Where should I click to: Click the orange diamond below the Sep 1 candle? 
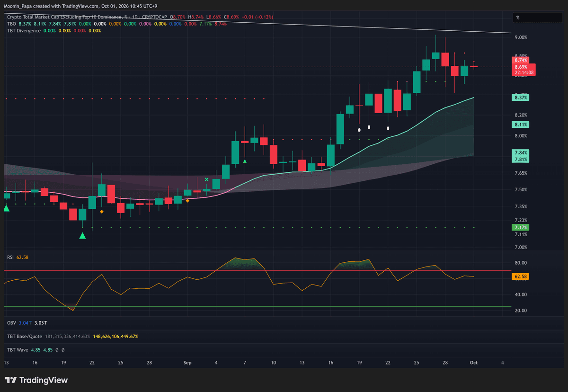pos(187,201)
